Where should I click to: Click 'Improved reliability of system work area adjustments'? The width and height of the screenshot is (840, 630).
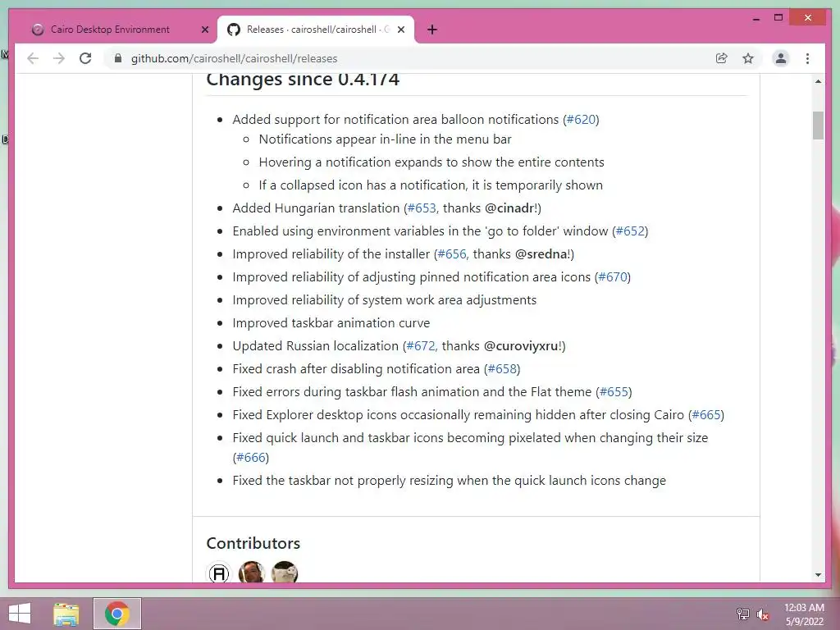point(384,300)
